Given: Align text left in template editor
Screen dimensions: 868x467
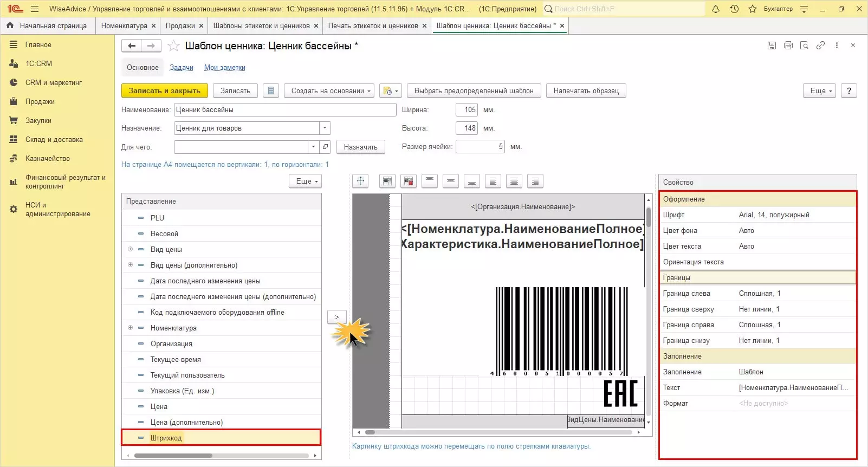Looking at the screenshot, I should coord(493,181).
